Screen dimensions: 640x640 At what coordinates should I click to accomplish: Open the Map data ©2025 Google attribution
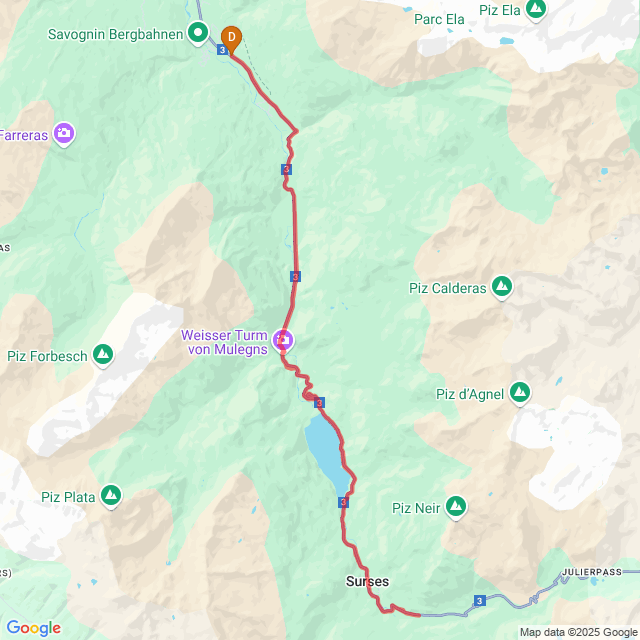(x=578, y=633)
